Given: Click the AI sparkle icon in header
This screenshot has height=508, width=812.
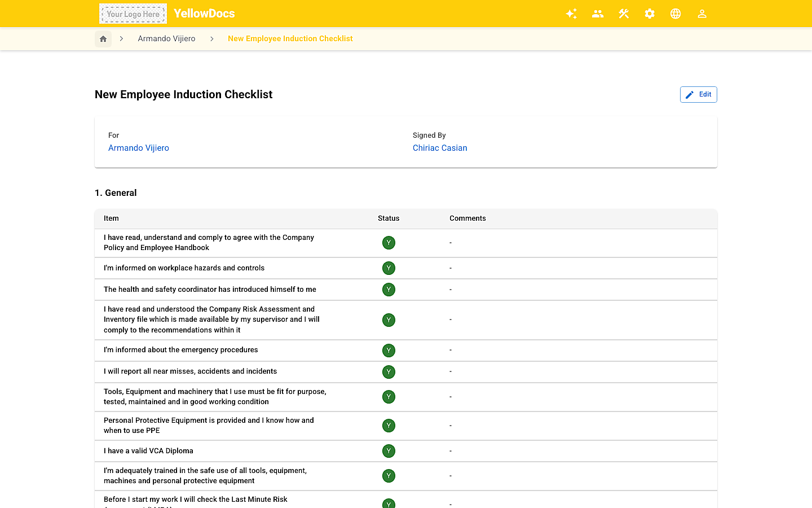Looking at the screenshot, I should (571, 14).
